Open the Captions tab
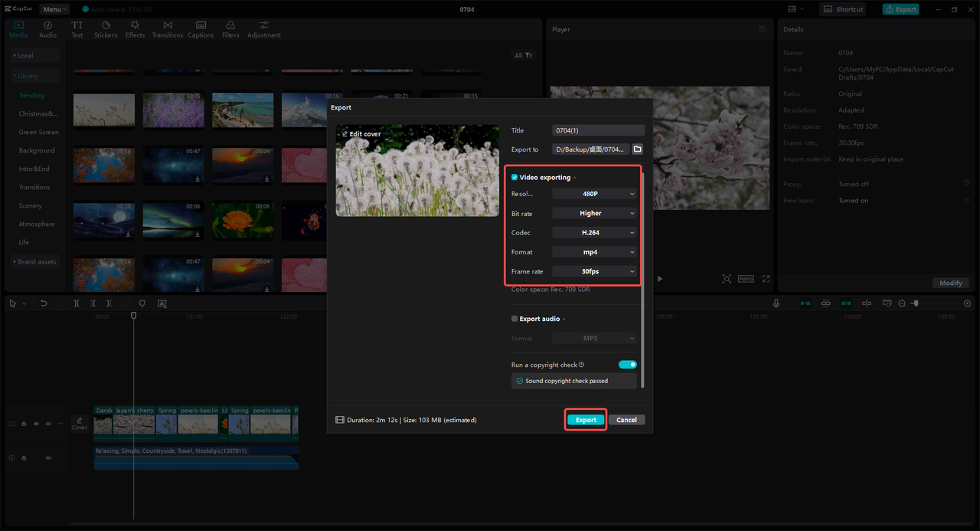This screenshot has height=531, width=980. 201,29
